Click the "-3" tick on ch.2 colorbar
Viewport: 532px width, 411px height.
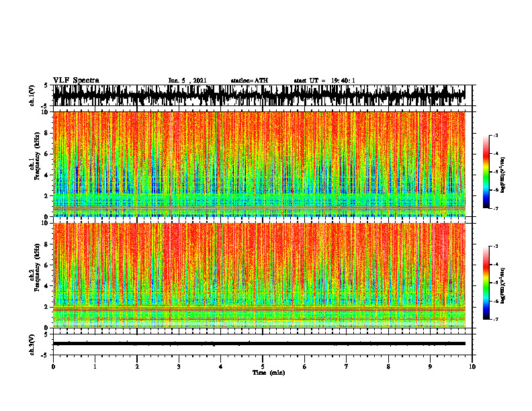(x=496, y=246)
